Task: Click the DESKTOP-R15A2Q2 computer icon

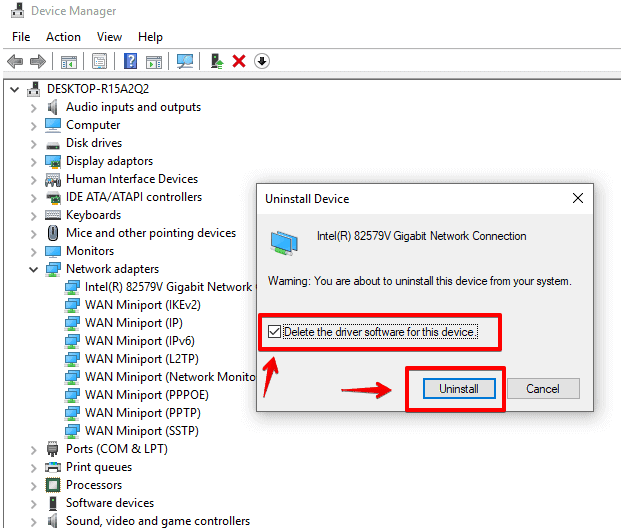Action: pos(34,89)
